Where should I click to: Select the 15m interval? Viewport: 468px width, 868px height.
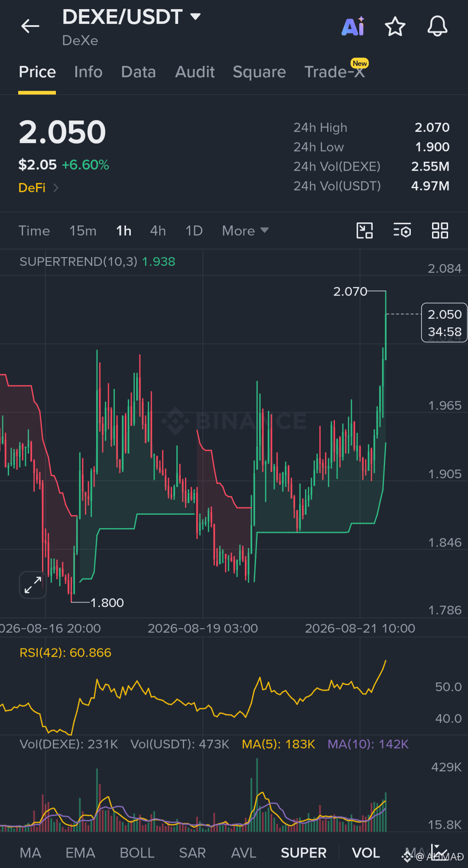83,231
